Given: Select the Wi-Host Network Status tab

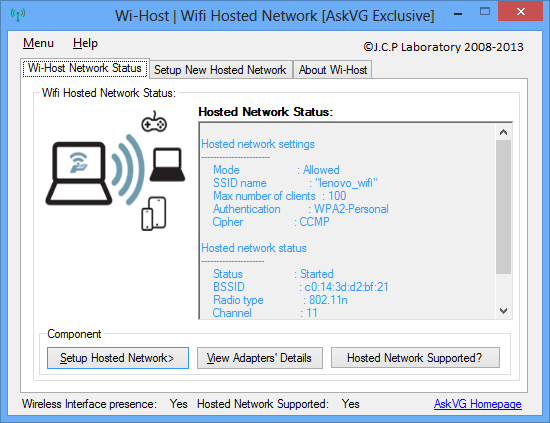Looking at the screenshot, I should point(85,68).
